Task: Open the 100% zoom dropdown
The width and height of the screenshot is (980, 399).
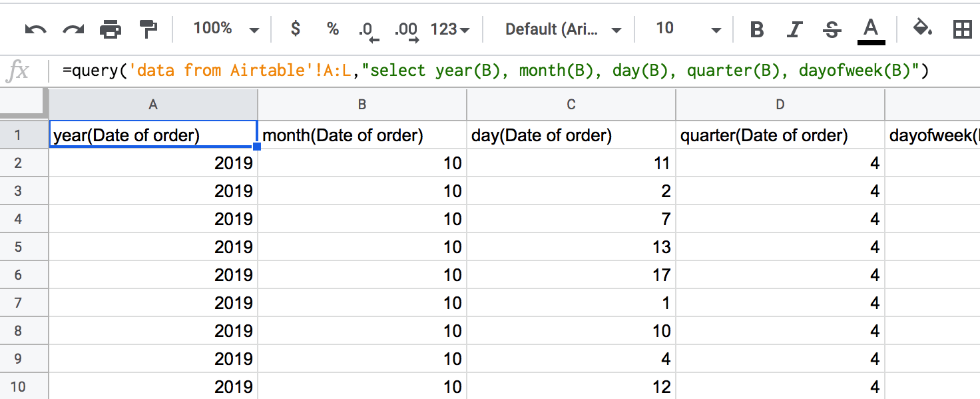Action: [x=226, y=29]
